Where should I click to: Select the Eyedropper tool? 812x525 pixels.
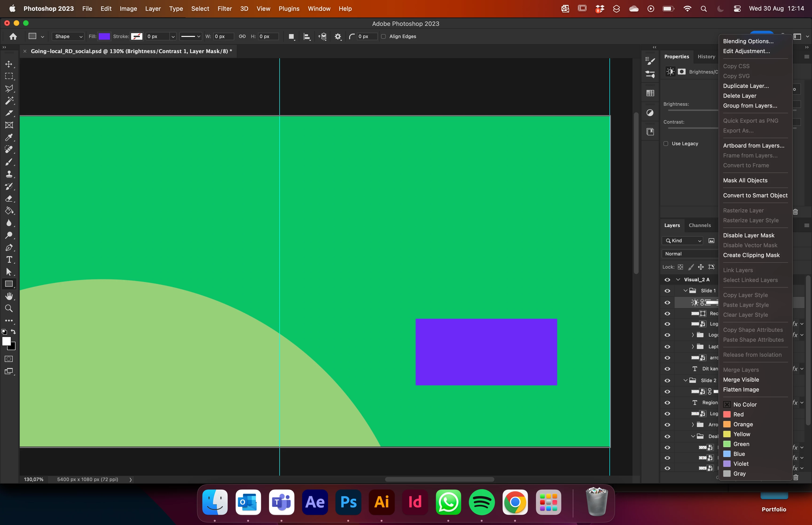9,137
